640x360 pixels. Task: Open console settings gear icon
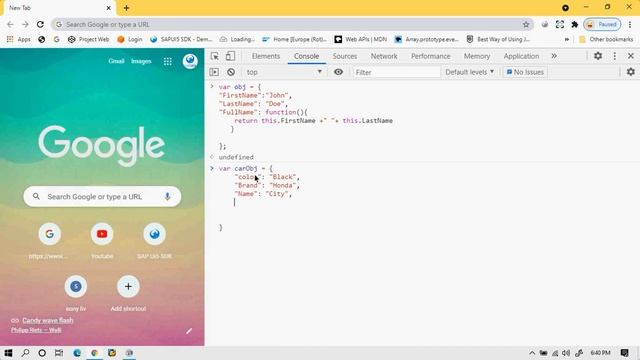[631, 72]
